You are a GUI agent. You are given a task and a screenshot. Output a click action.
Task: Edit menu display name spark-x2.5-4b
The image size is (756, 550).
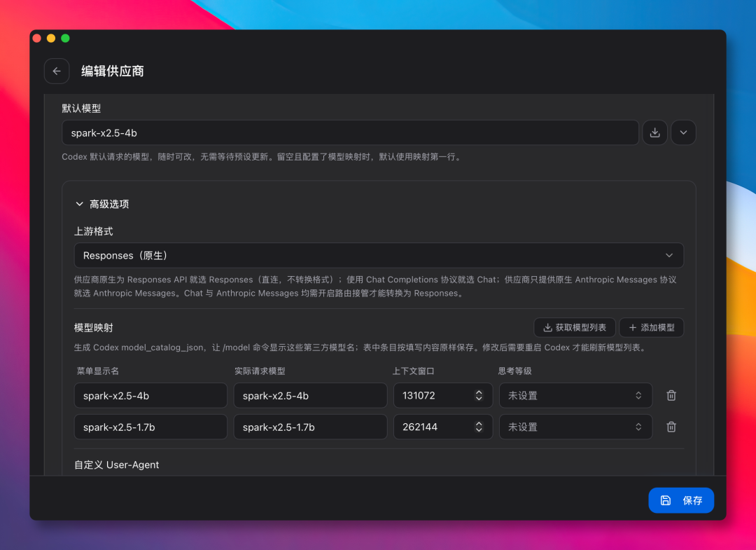point(150,396)
